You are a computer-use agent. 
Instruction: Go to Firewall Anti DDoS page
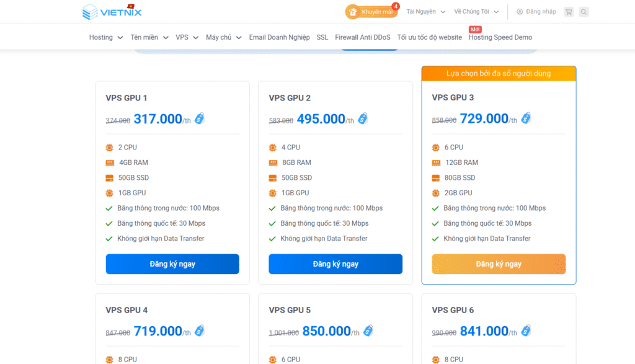click(362, 37)
